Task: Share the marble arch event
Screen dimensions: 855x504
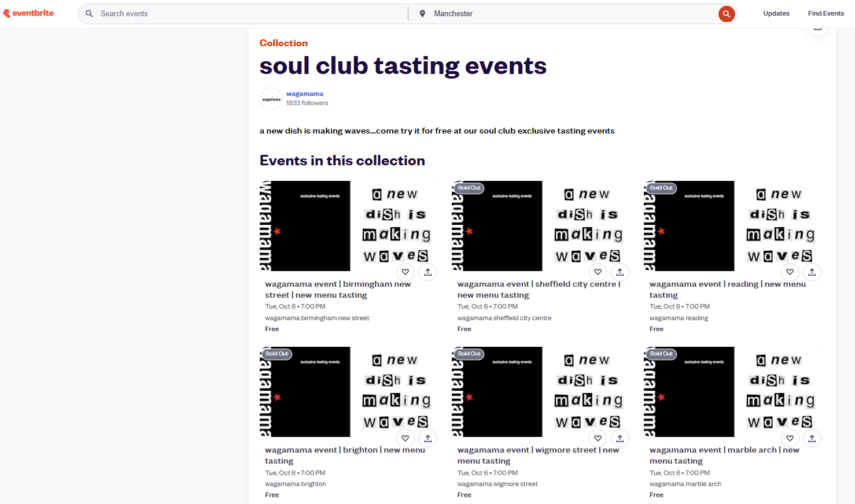Action: [x=812, y=438]
